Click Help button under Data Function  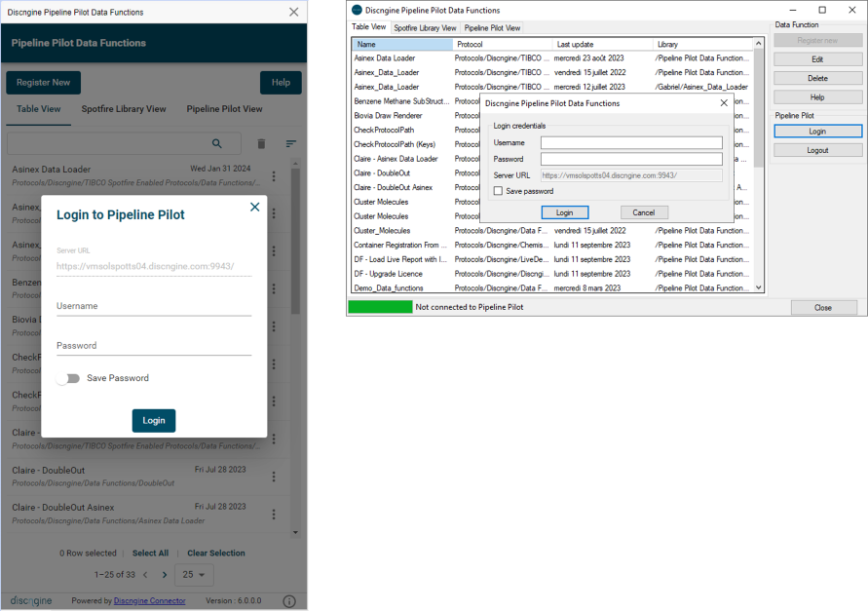(x=817, y=97)
